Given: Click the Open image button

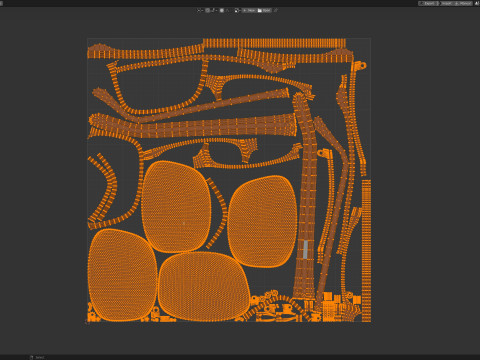Looking at the screenshot, I should pos(264,10).
